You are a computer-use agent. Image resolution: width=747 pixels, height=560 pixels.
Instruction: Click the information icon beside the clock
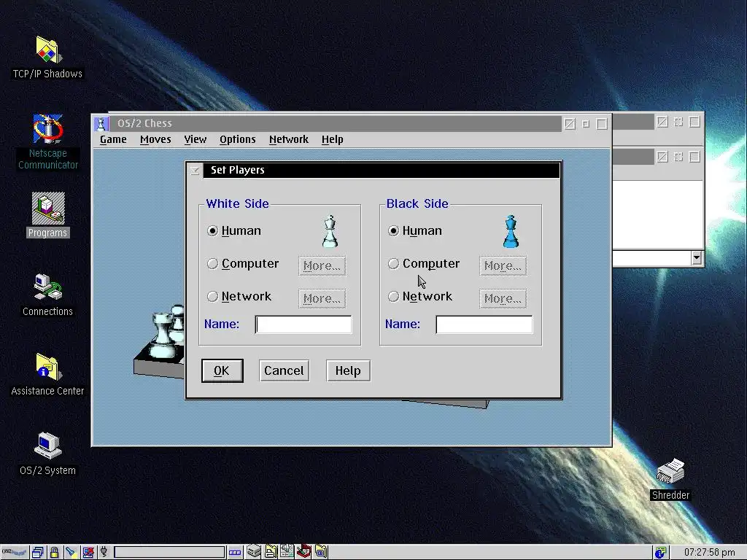pyautogui.click(x=660, y=553)
